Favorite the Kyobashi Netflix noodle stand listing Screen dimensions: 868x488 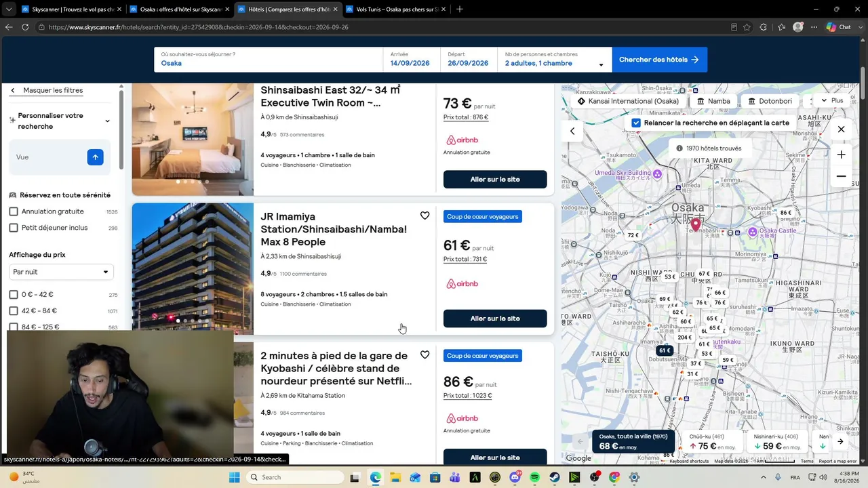(425, 354)
